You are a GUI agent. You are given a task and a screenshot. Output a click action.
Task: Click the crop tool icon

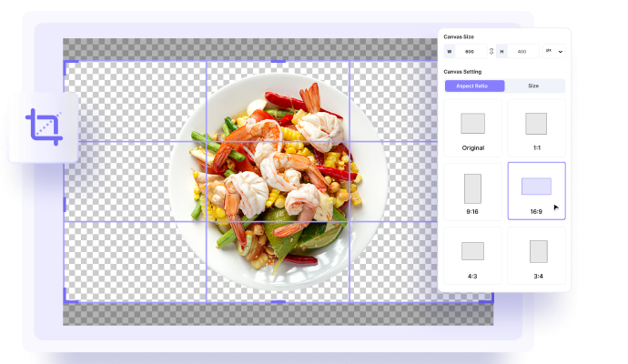pyautogui.click(x=43, y=127)
